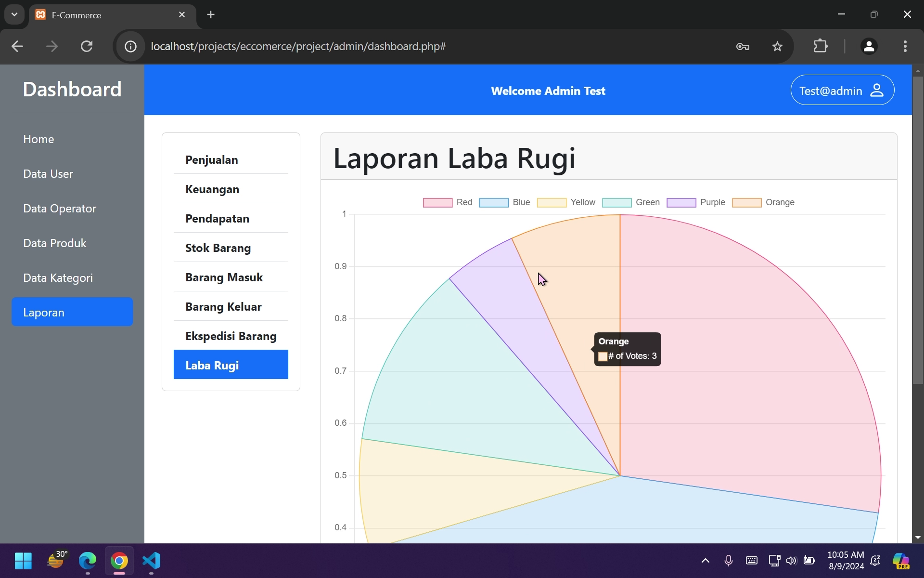The image size is (924, 578).
Task: Open the tab search dropdown
Action: pyautogui.click(x=14, y=14)
